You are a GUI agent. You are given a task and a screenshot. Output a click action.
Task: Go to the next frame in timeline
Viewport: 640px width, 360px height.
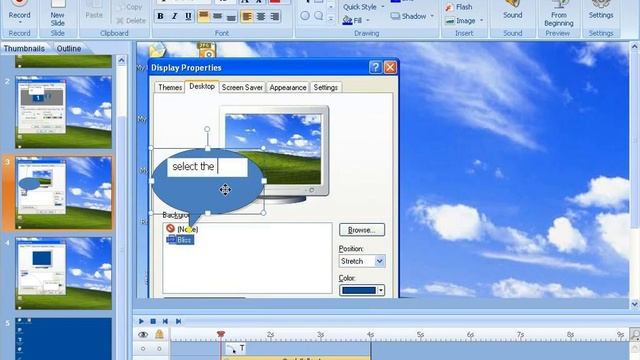click(x=178, y=322)
